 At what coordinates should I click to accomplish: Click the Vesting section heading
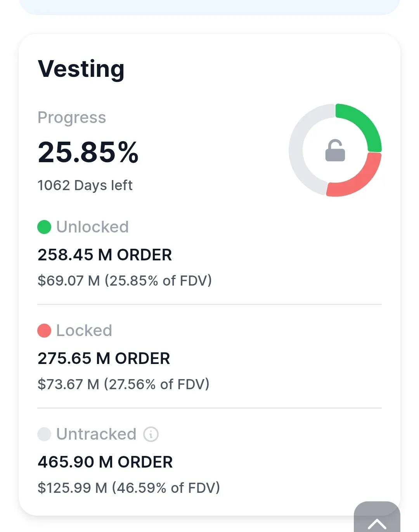click(x=81, y=69)
